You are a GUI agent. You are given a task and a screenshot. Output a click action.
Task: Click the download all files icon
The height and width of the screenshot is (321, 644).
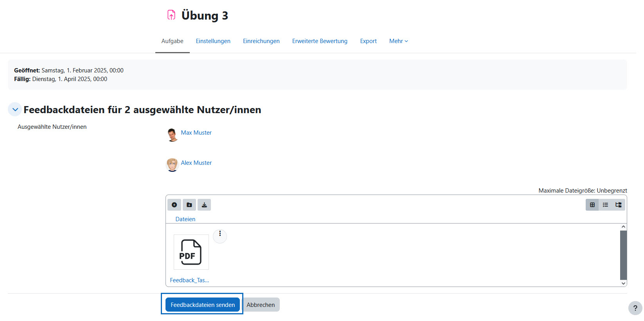204,205
